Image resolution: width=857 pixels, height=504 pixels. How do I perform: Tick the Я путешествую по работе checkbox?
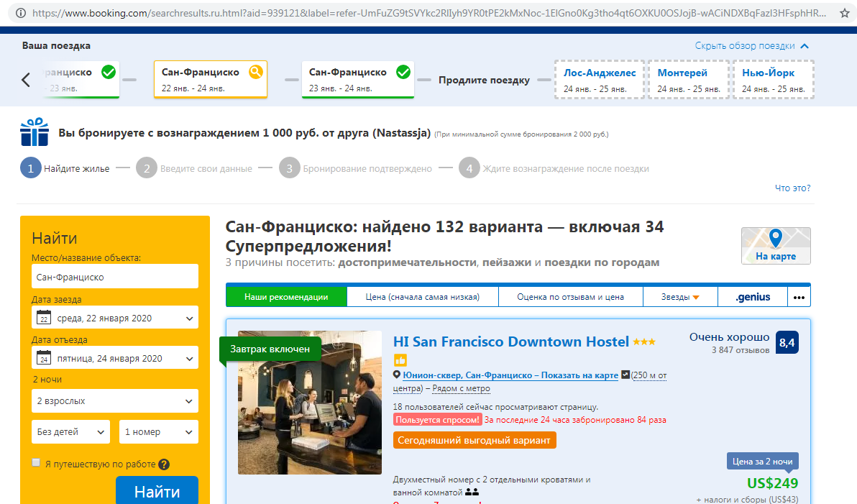click(36, 462)
